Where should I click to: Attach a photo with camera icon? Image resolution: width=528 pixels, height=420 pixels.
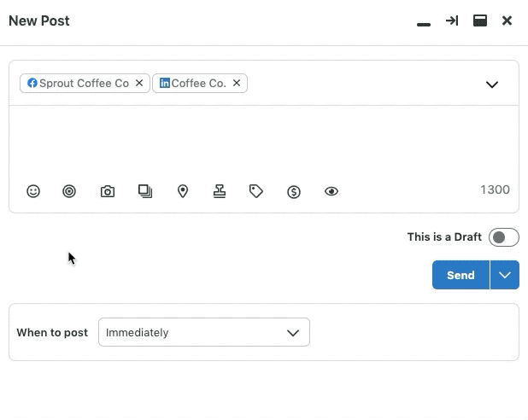[108, 191]
